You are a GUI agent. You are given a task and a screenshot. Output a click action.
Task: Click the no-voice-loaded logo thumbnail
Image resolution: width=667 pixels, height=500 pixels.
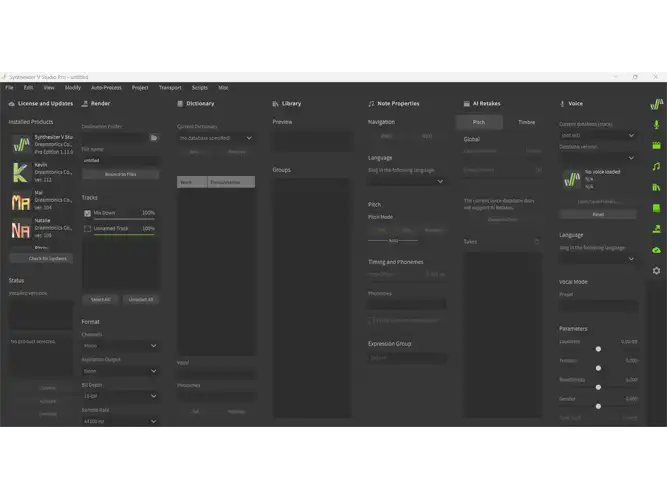[572, 179]
